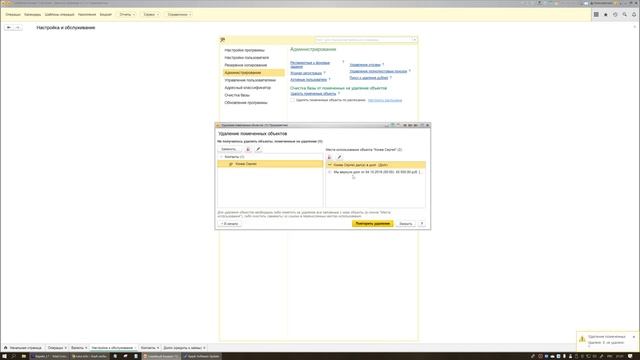The image size is (640, 360).
Task: Click edit pencil icon above usage places list
Action: [x=339, y=157]
